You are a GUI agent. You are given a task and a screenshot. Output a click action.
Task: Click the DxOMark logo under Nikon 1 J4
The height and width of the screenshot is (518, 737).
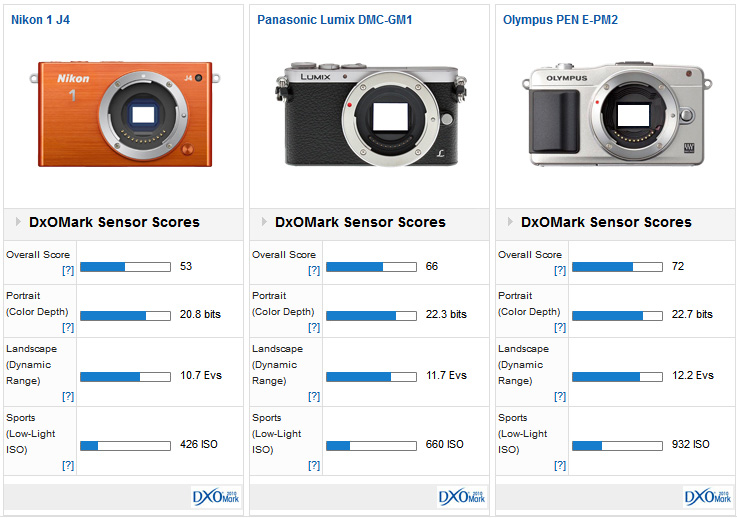[x=216, y=497]
